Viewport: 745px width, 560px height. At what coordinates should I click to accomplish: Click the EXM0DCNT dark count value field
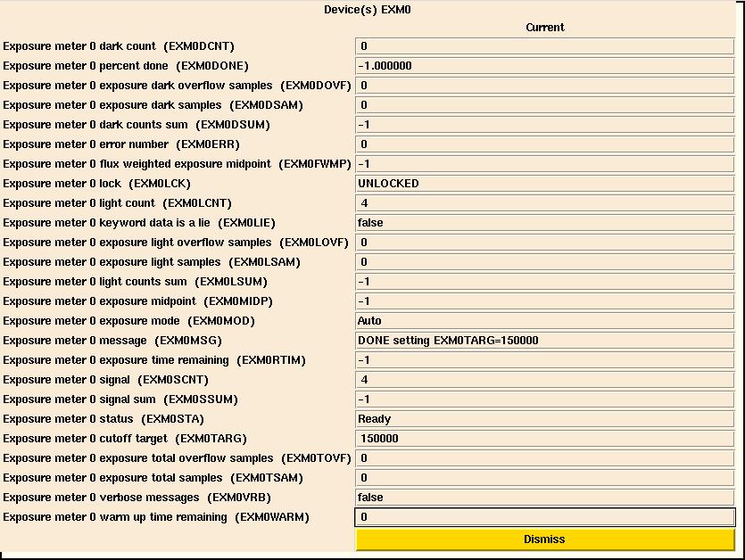point(544,46)
